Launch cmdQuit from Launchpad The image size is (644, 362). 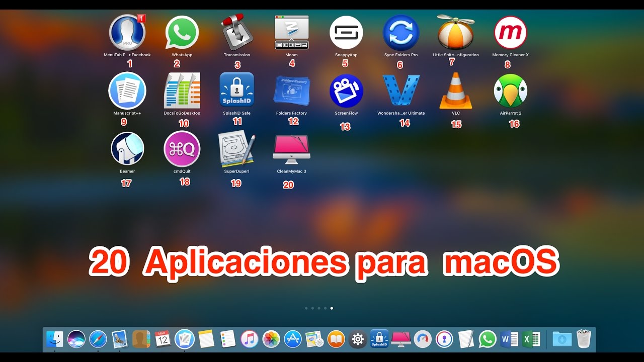click(x=182, y=149)
